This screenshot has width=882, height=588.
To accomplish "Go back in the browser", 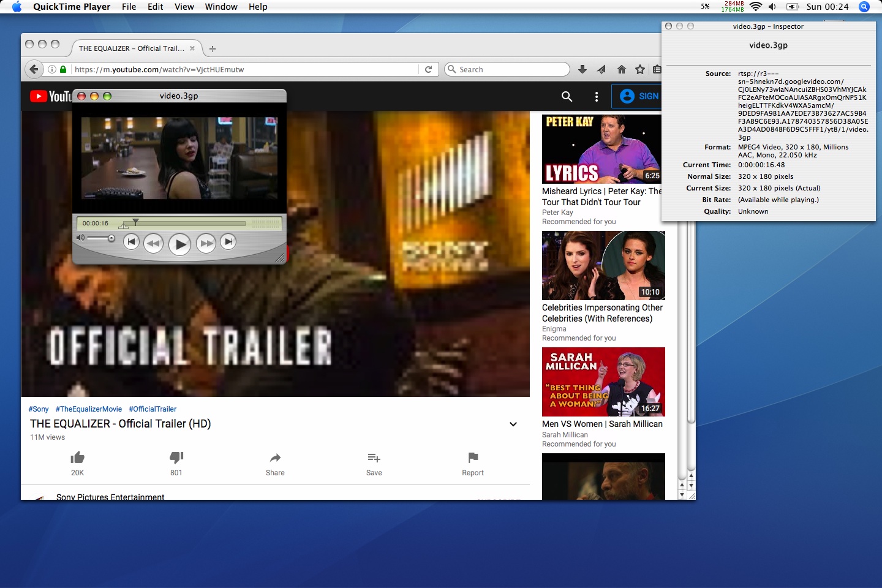I will click(x=34, y=69).
